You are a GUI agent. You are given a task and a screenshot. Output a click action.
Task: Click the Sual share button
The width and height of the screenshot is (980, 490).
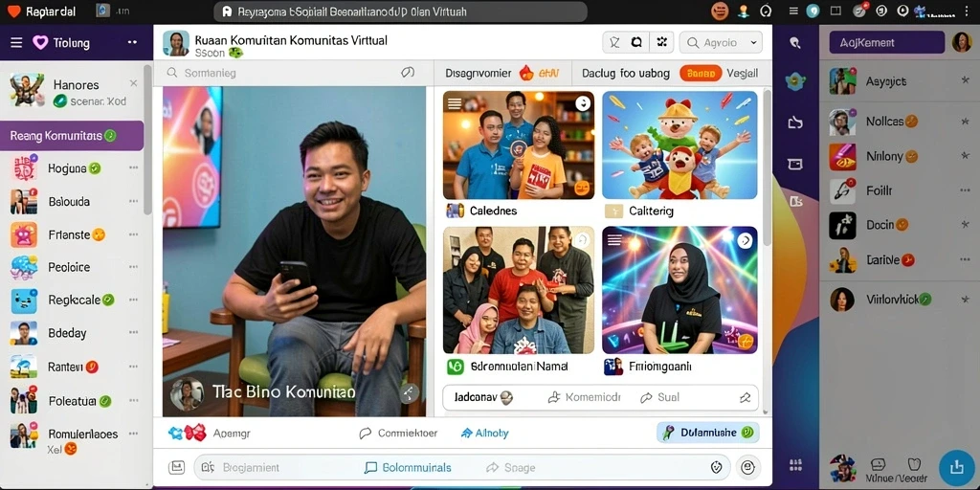[659, 397]
